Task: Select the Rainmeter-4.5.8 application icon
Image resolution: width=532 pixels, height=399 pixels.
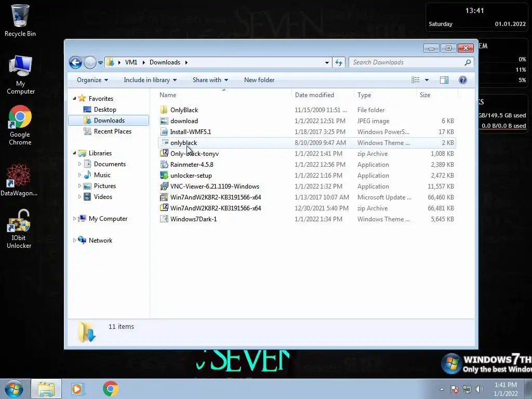Action: coord(164,165)
